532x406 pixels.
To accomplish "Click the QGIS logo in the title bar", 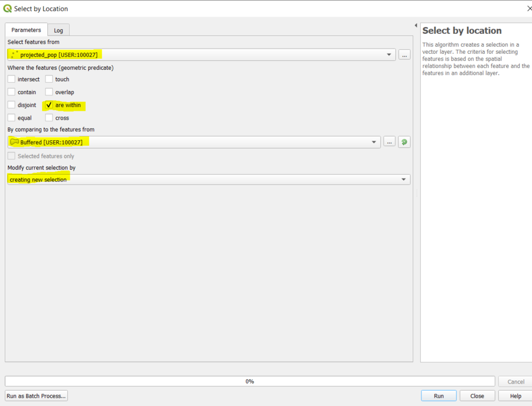I will point(7,8).
